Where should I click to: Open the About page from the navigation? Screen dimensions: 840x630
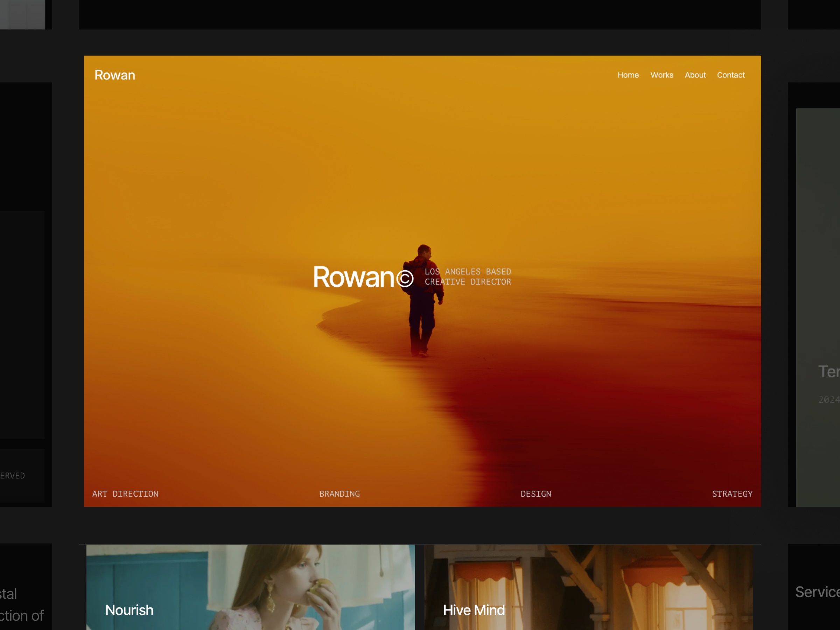[695, 75]
